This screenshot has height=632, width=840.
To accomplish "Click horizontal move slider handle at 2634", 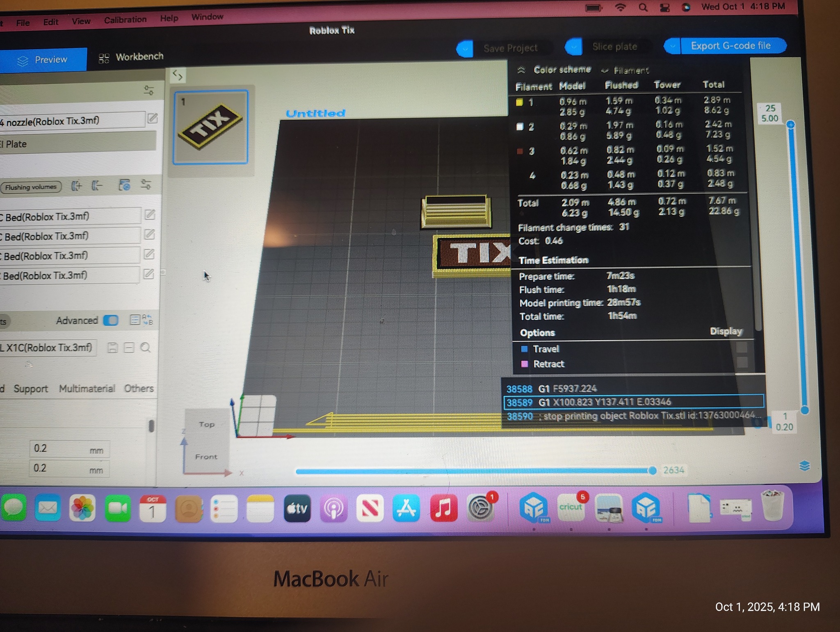I will coord(652,471).
